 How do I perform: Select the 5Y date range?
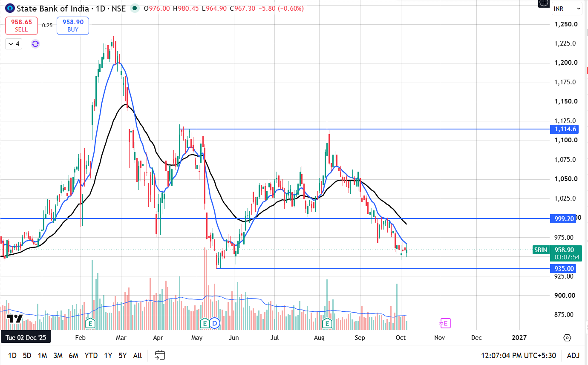[123, 355]
